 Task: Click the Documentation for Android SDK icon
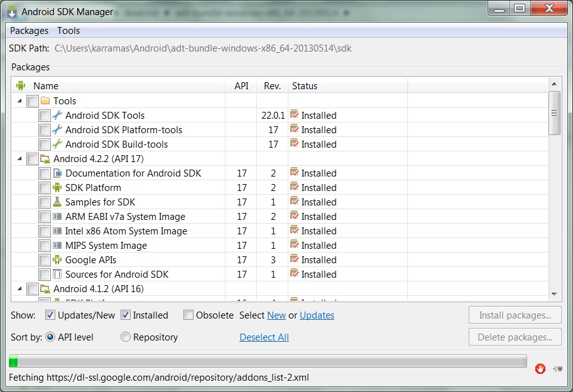coord(57,173)
